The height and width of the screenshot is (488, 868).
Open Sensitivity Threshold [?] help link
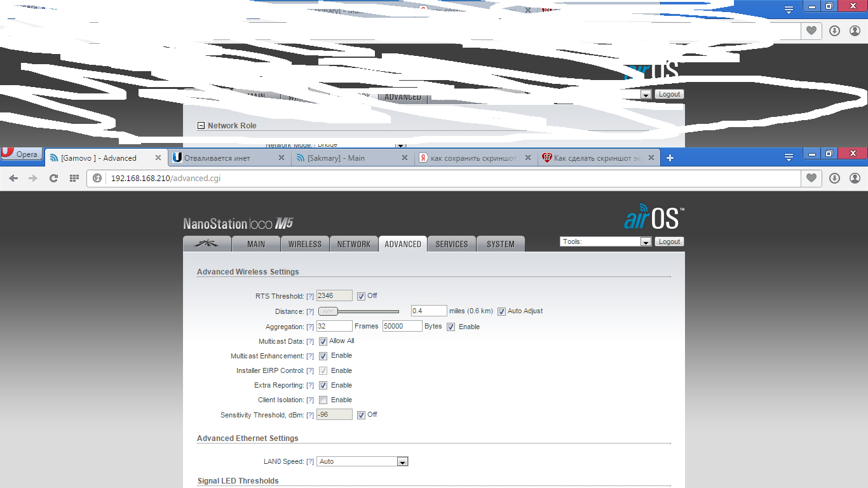(x=310, y=415)
